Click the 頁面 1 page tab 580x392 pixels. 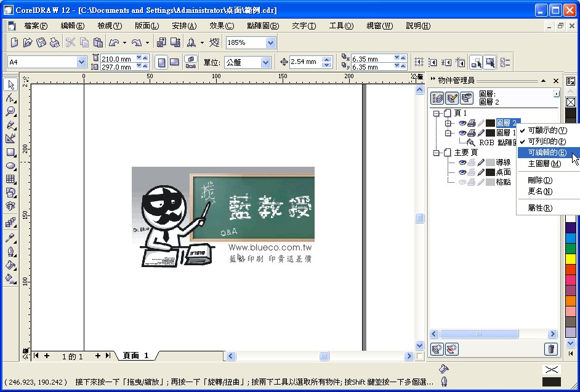pyautogui.click(x=135, y=356)
